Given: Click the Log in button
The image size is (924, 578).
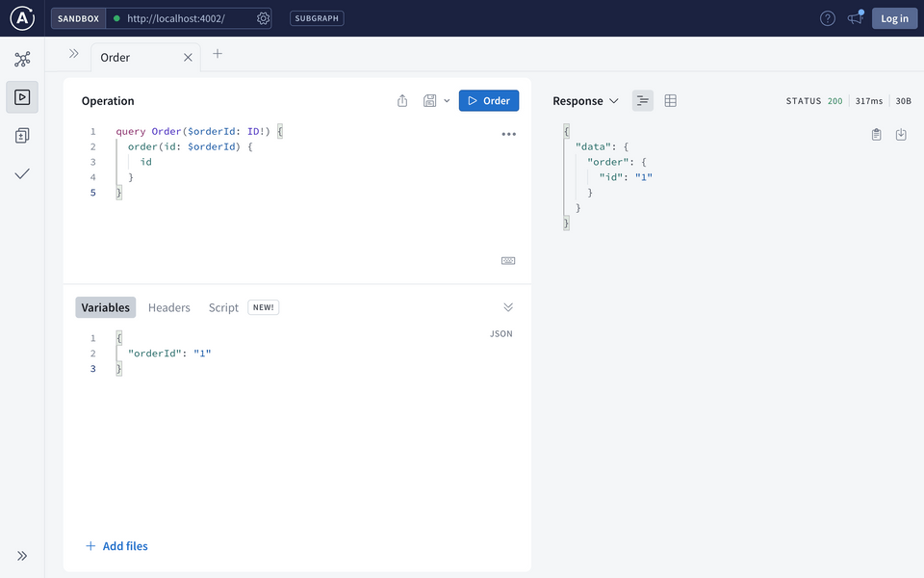Looking at the screenshot, I should [x=894, y=18].
